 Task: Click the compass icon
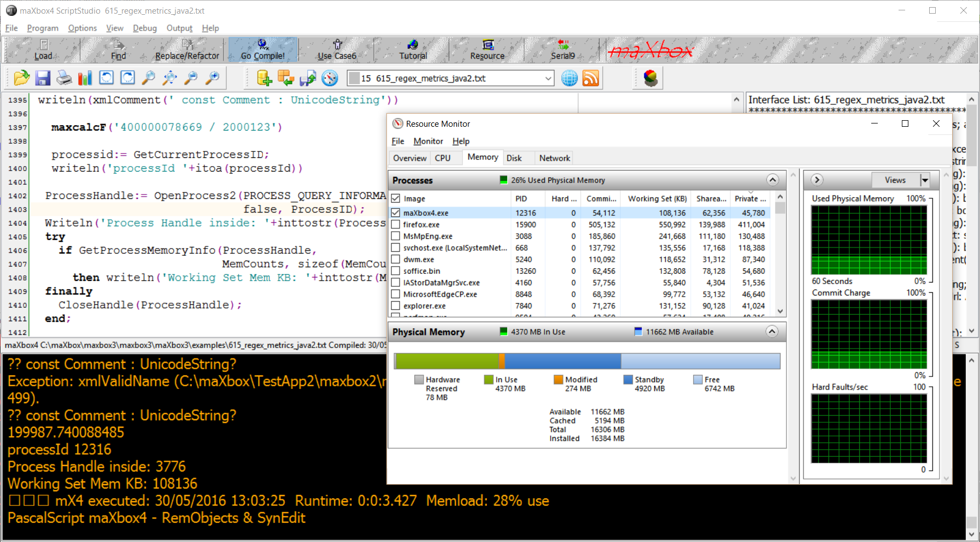330,78
